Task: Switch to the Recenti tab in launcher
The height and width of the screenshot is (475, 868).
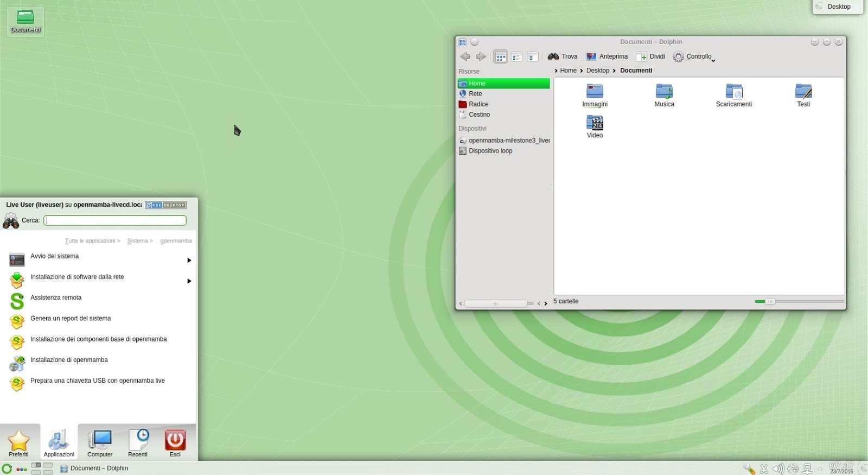Action: (138, 443)
